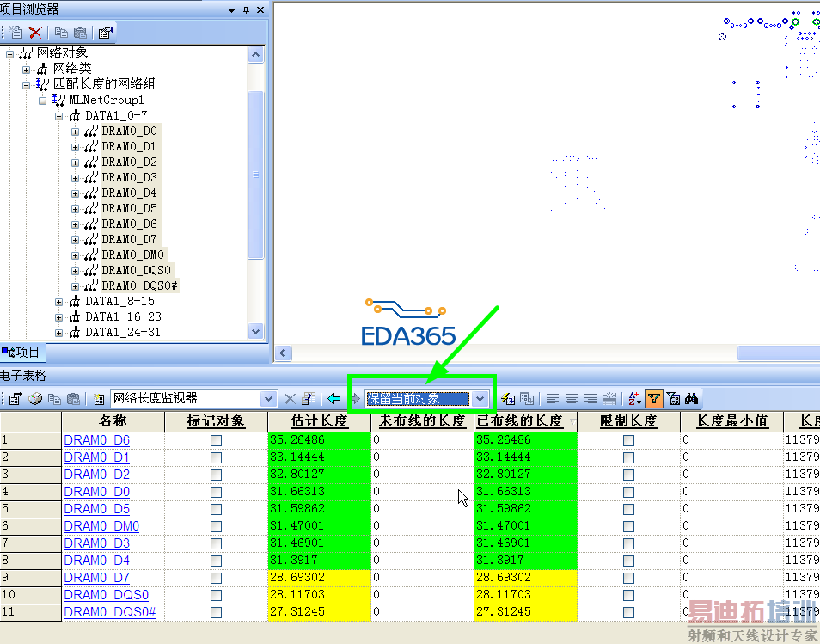The image size is (820, 644).
Task: Check mark-object box for DRAM0_D2
Action: click(x=216, y=475)
